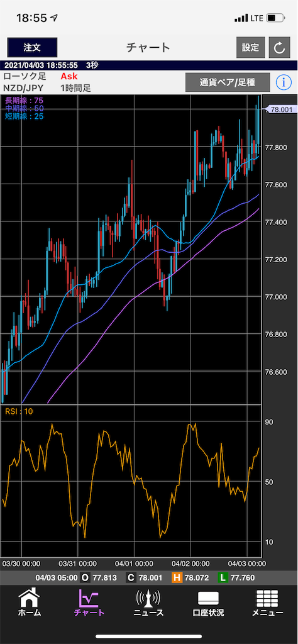The image size is (298, 644).
Task: Tap the 78.001 current price tag
Action: coord(281,109)
